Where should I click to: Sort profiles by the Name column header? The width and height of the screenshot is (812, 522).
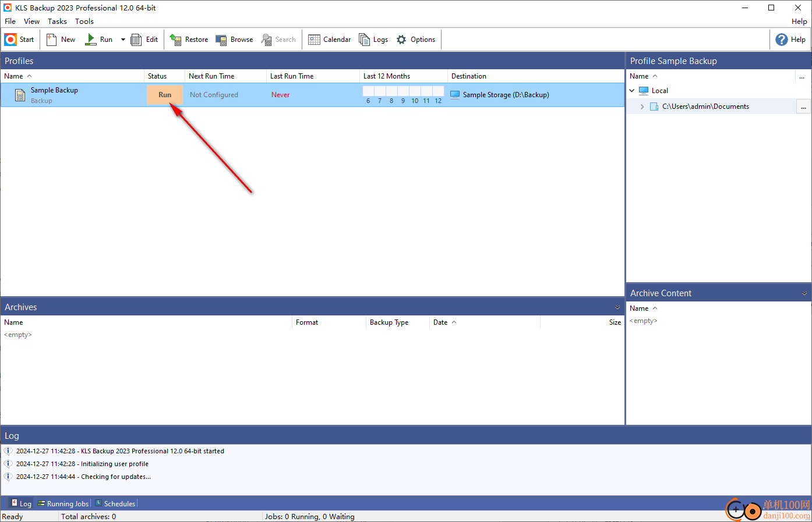click(x=72, y=76)
